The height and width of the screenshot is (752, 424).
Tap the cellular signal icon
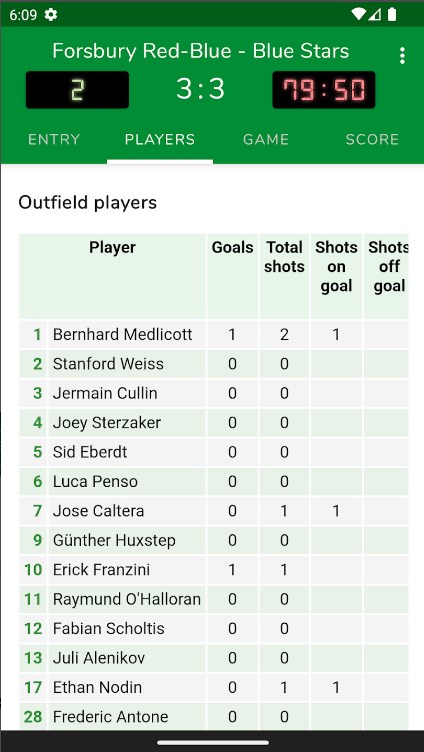pos(375,15)
